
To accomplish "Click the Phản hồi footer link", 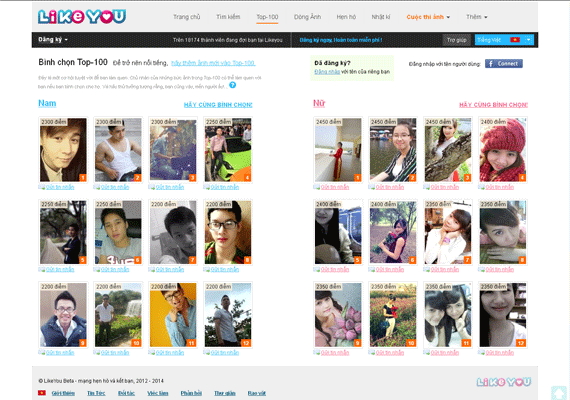I will coord(191,393).
